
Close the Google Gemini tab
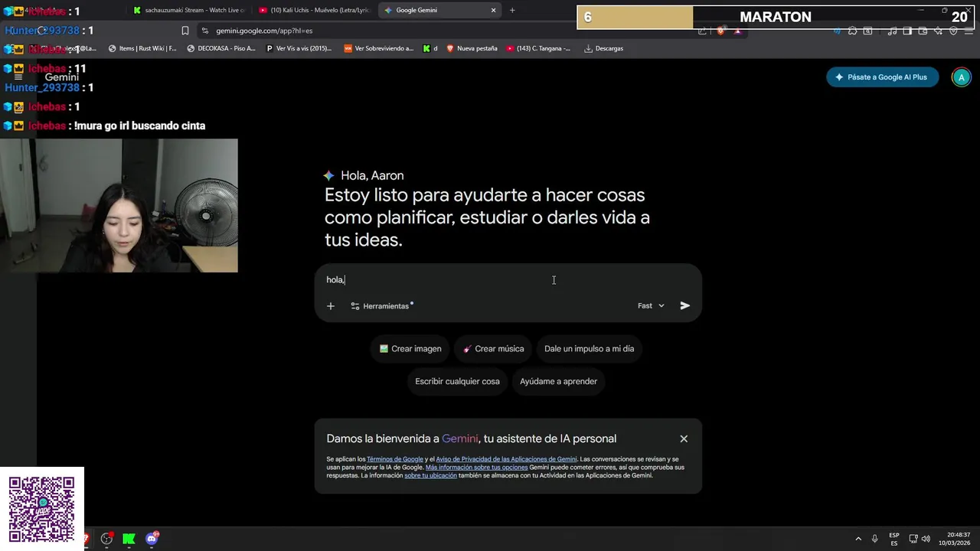(x=493, y=10)
